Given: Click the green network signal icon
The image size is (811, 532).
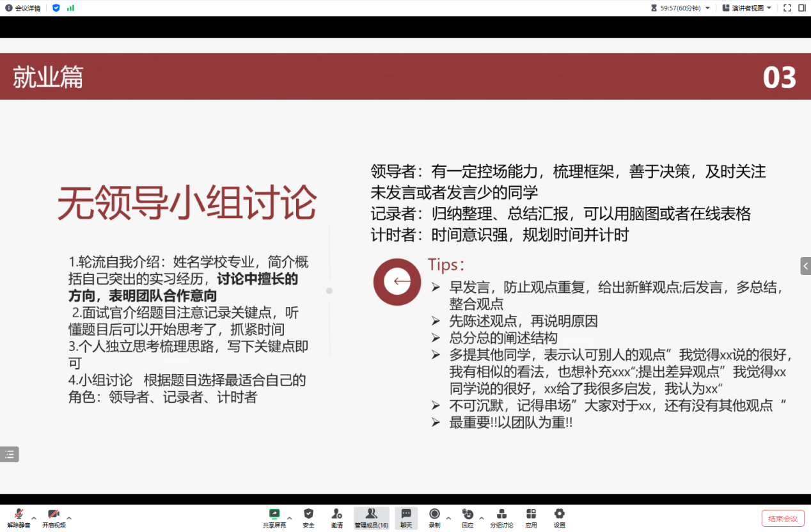Looking at the screenshot, I should pyautogui.click(x=70, y=8).
